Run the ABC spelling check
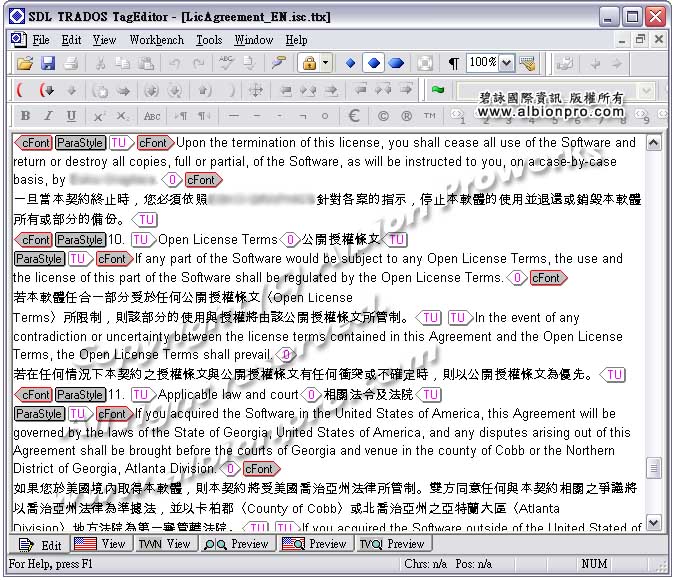 [x=226, y=63]
